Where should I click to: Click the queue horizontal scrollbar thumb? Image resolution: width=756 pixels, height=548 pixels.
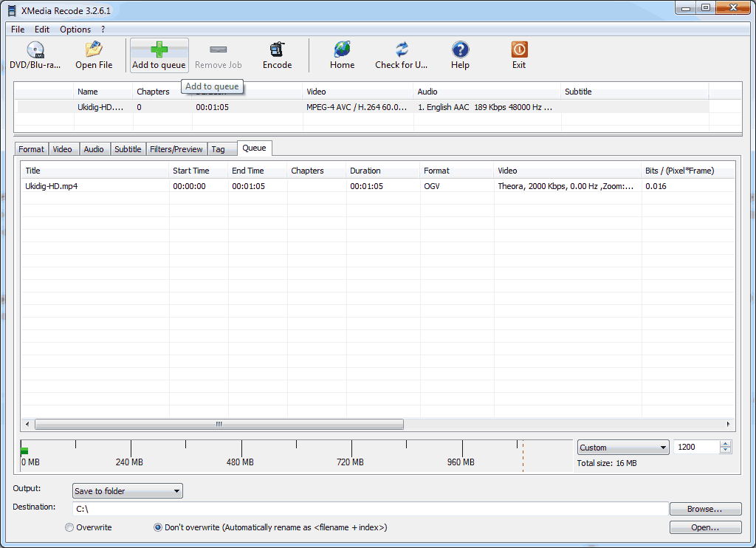[219, 424]
